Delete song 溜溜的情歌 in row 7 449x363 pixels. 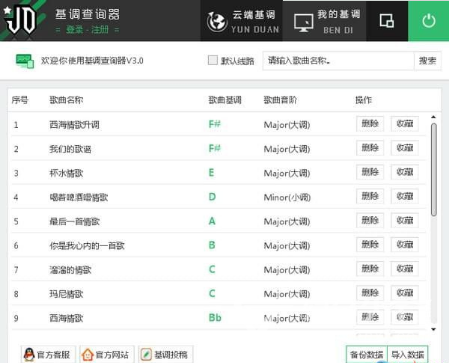click(x=370, y=269)
